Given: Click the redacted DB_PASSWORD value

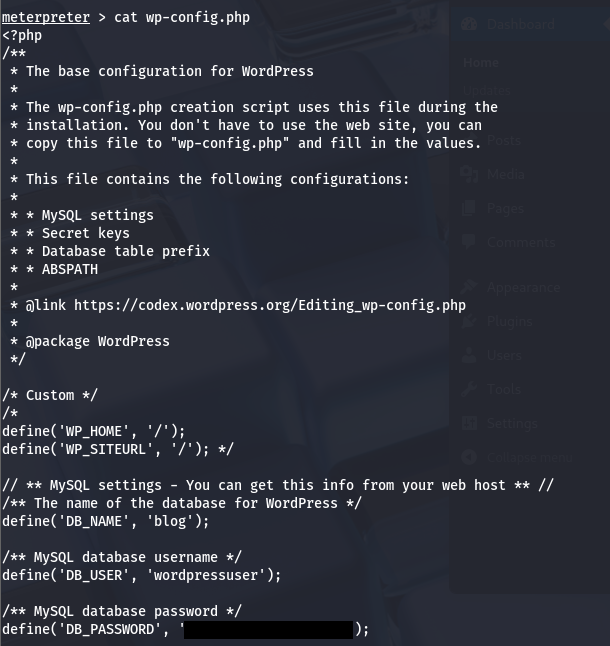Looking at the screenshot, I should pyautogui.click(x=268, y=629).
